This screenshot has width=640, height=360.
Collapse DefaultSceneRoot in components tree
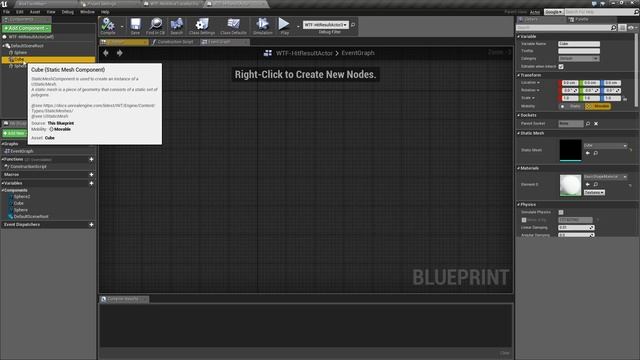click(x=4, y=46)
